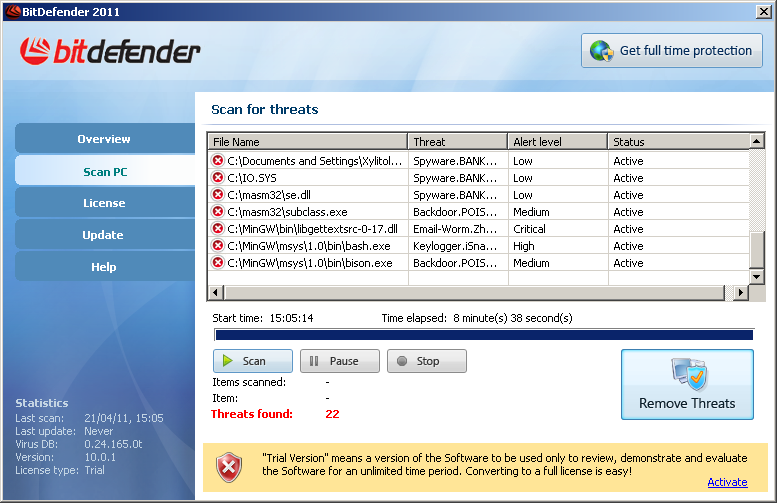Click the Activate link

click(x=727, y=482)
